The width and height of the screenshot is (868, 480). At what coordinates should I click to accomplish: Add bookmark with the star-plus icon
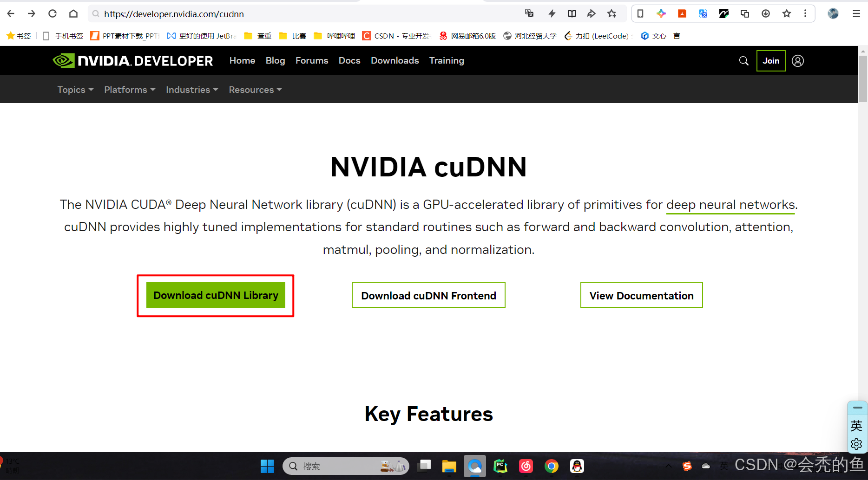point(612,13)
